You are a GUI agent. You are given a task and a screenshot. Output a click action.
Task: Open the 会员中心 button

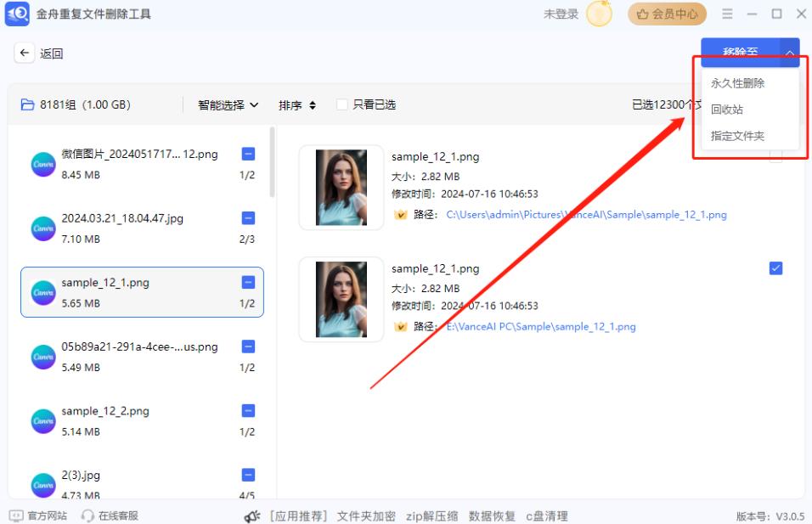coord(667,14)
